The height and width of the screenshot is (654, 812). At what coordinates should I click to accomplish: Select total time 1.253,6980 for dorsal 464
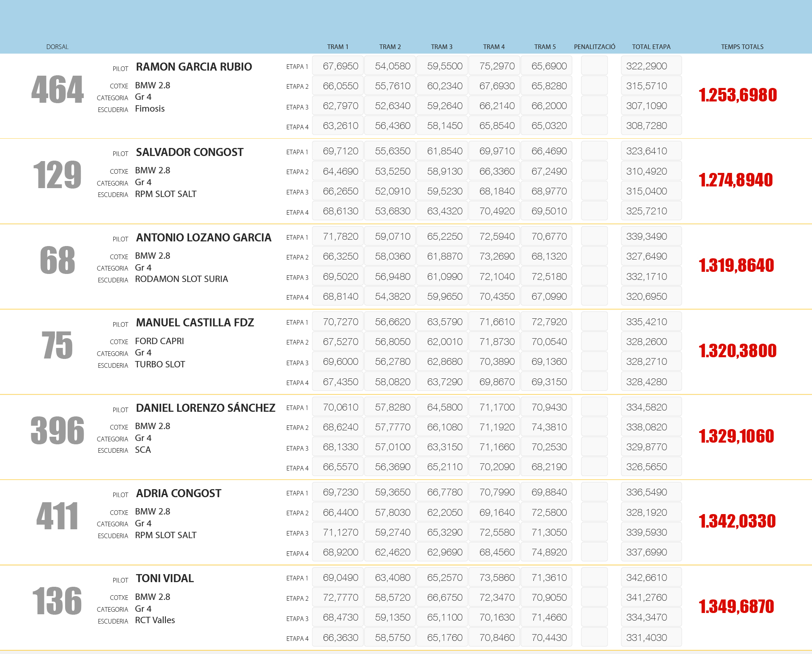[x=738, y=95]
